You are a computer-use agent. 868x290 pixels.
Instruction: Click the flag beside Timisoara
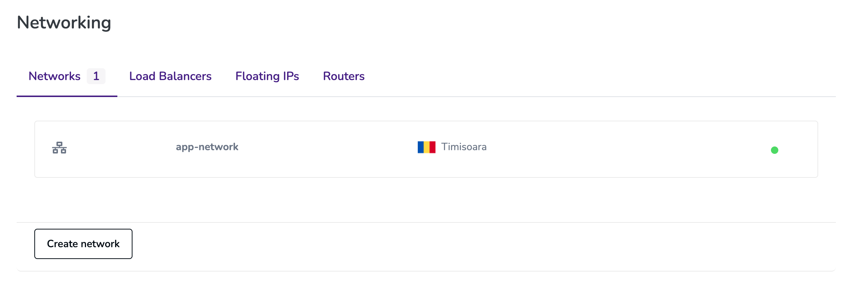coord(426,147)
